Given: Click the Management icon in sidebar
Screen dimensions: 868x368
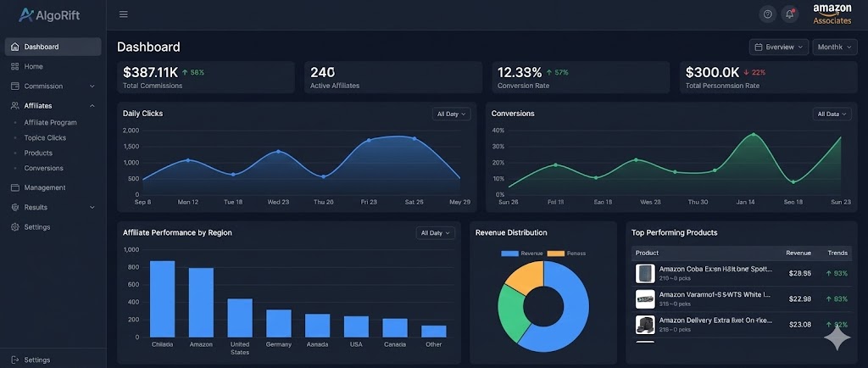Looking at the screenshot, I should pyautogui.click(x=15, y=187).
